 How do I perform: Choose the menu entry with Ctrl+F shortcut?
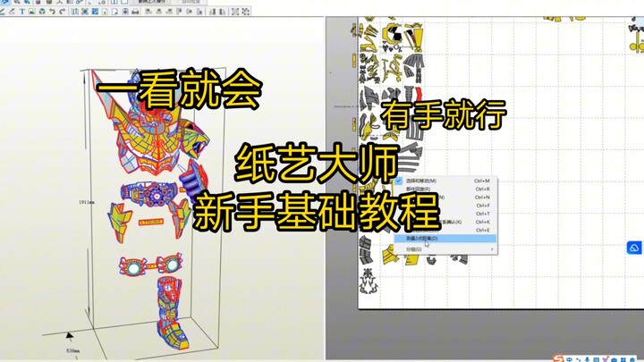click(445, 206)
